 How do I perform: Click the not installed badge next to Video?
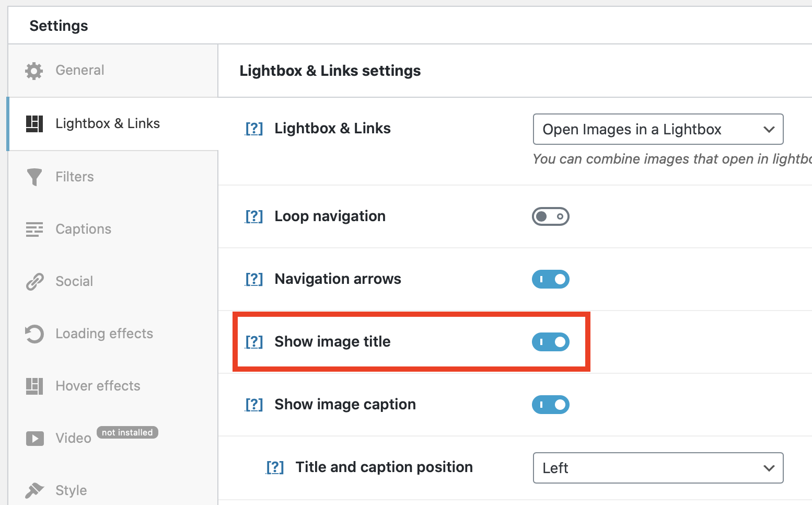(x=127, y=432)
